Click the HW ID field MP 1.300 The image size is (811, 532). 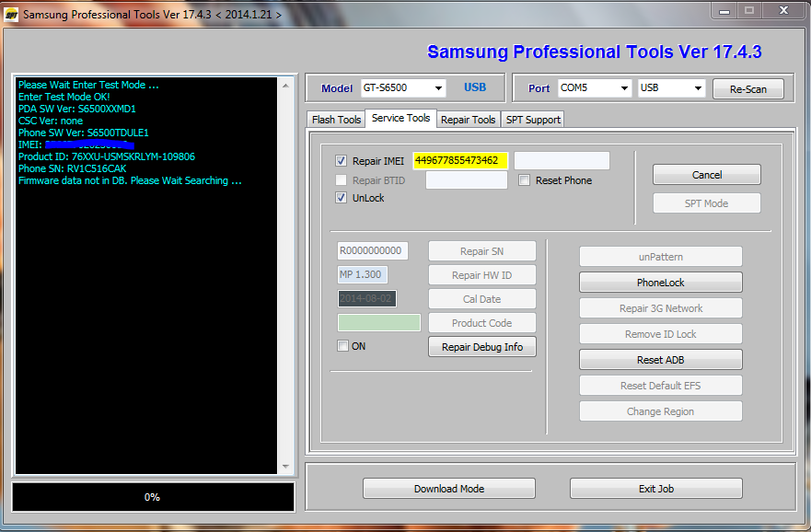[362, 274]
